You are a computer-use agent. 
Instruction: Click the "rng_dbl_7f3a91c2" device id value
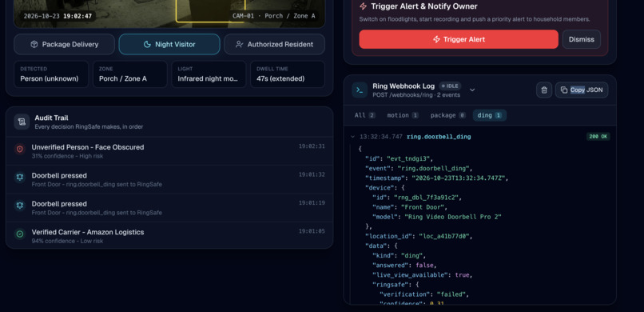(x=429, y=198)
